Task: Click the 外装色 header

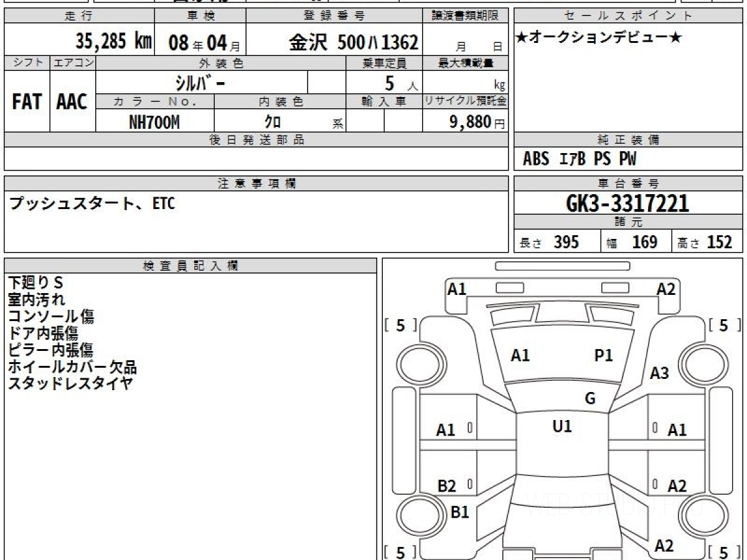Action: tap(221, 63)
